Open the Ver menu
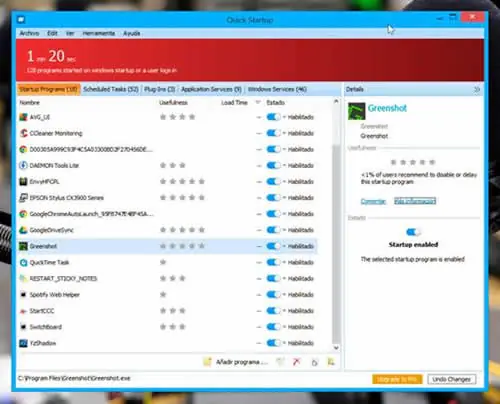 tap(70, 33)
